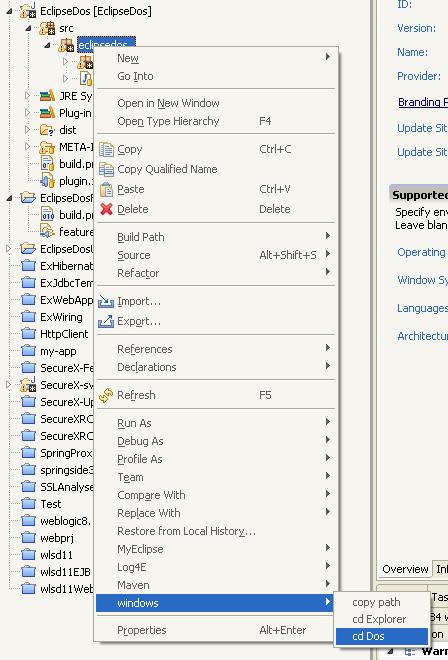Viewport: 448px width, 660px height.
Task: Open the Log4E submenu
Action: coord(216,567)
